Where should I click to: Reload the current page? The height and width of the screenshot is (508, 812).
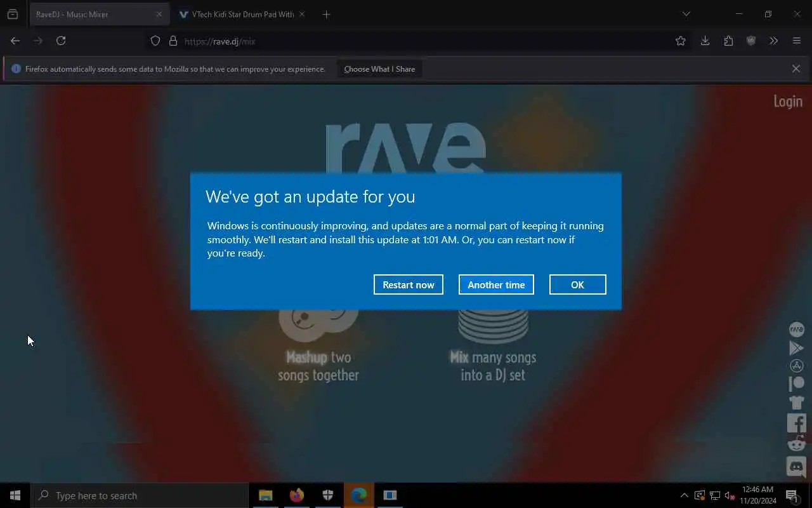(x=61, y=41)
